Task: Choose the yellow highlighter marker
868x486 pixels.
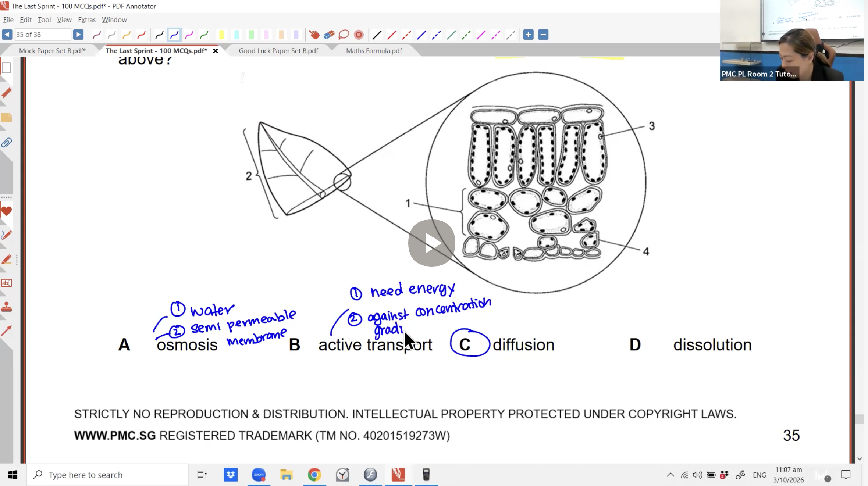Action: pyautogui.click(x=221, y=35)
